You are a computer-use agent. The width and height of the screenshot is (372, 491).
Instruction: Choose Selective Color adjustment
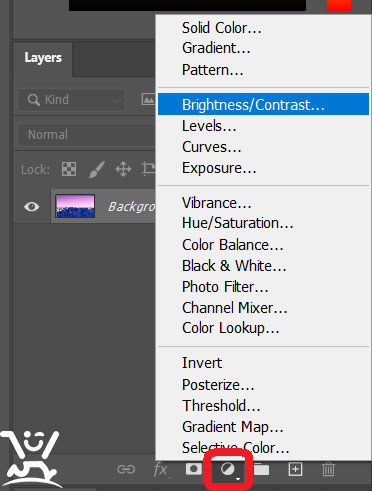point(263,448)
